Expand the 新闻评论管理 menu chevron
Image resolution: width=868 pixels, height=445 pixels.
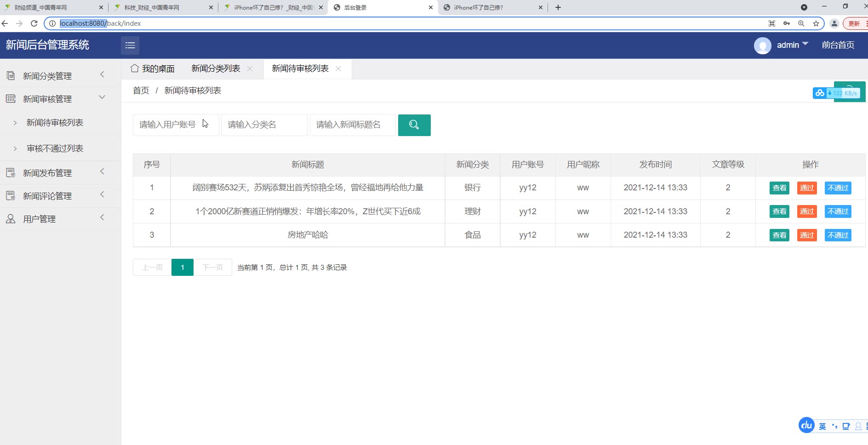103,194
